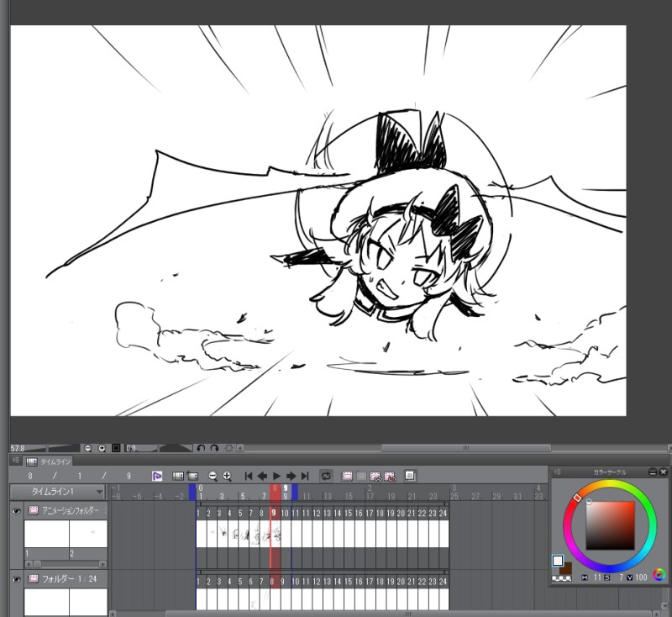Click the timeline settings film icon with star
Image resolution: width=672 pixels, height=617 pixels.
point(192,476)
